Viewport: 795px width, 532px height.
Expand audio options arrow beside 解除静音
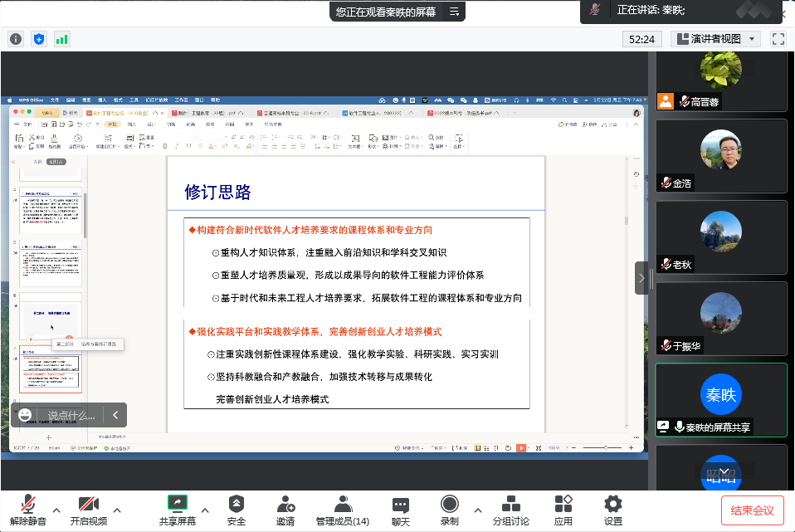56,510
